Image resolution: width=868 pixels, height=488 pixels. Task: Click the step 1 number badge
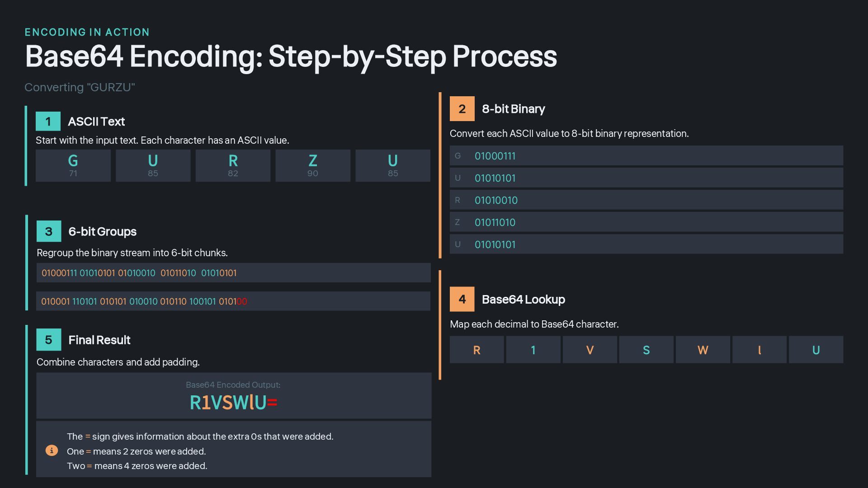48,122
